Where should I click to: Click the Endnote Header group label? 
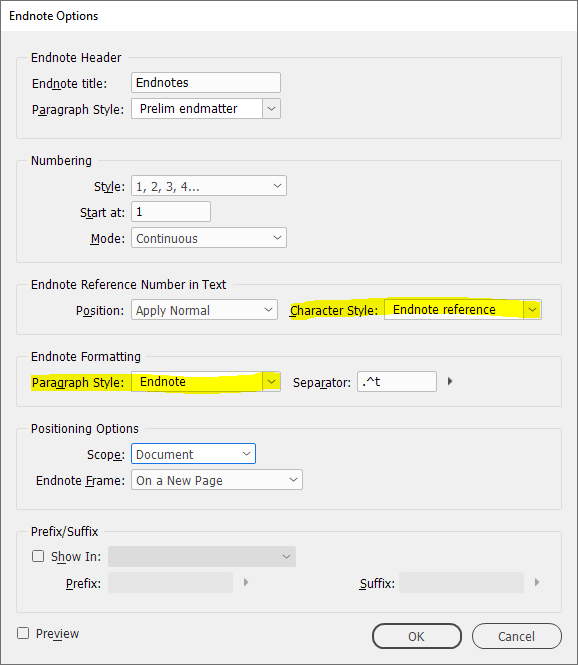click(76, 58)
